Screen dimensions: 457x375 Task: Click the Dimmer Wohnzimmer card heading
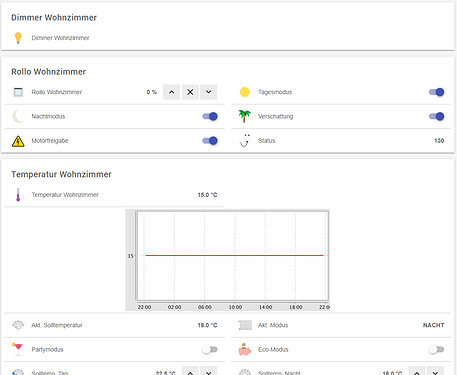[x=54, y=17]
